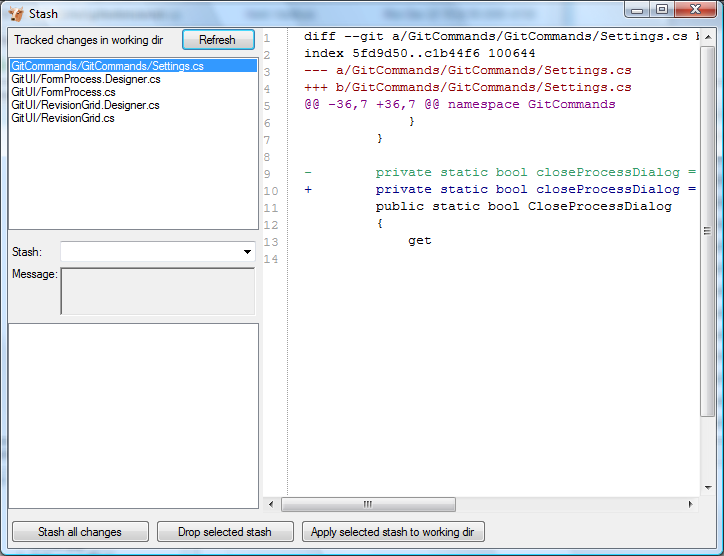The height and width of the screenshot is (556, 724).
Task: Click the '@@ -36,7 +36,7 @@' hunk header
Action: point(459,105)
